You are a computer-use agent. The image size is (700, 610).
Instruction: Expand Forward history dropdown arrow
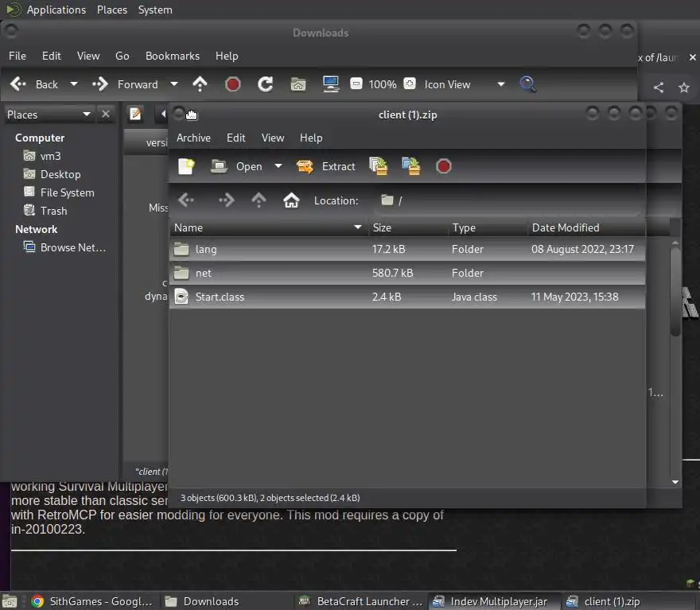(x=174, y=84)
